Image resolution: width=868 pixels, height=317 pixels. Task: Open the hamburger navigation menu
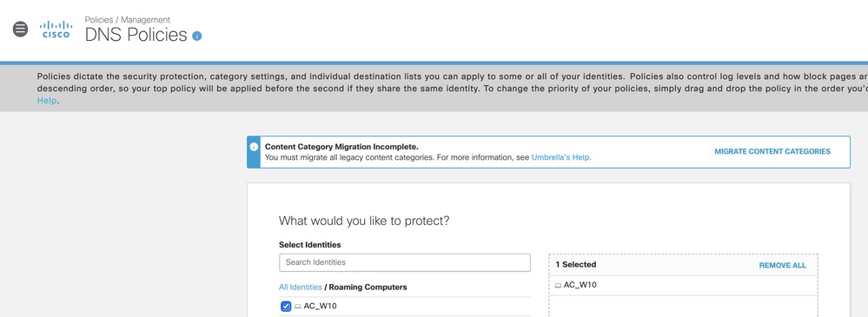click(21, 29)
